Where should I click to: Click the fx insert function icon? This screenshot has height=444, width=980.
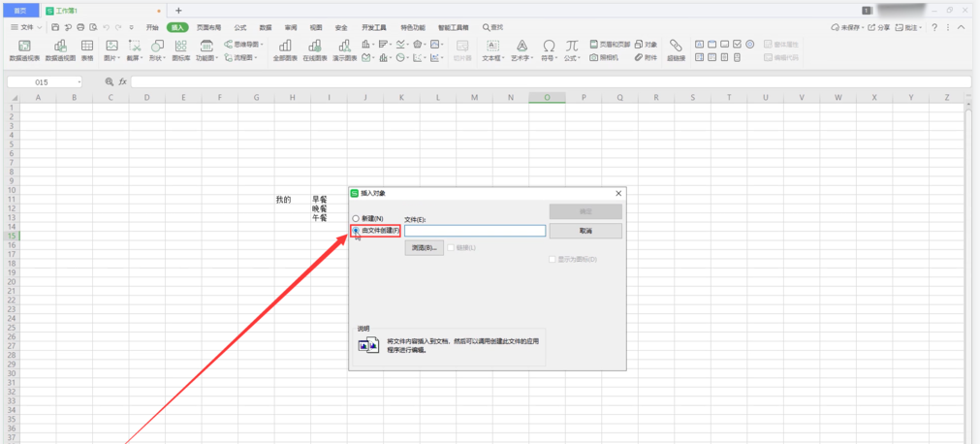pyautogui.click(x=123, y=82)
